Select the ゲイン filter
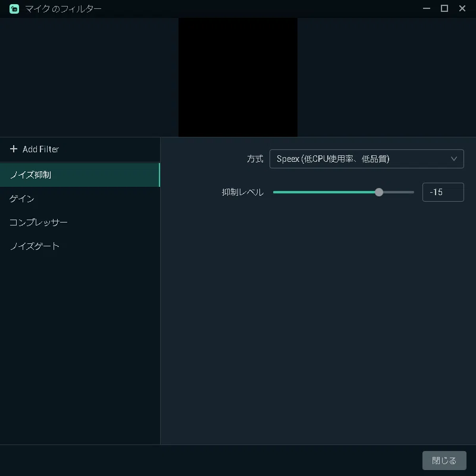Screen dimensions: 476x476 tap(80, 199)
